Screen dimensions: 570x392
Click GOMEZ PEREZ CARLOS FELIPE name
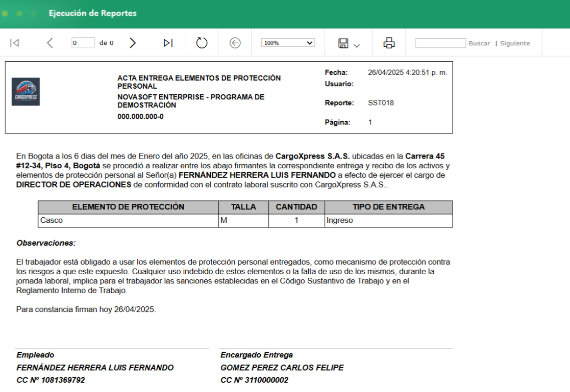click(x=282, y=368)
